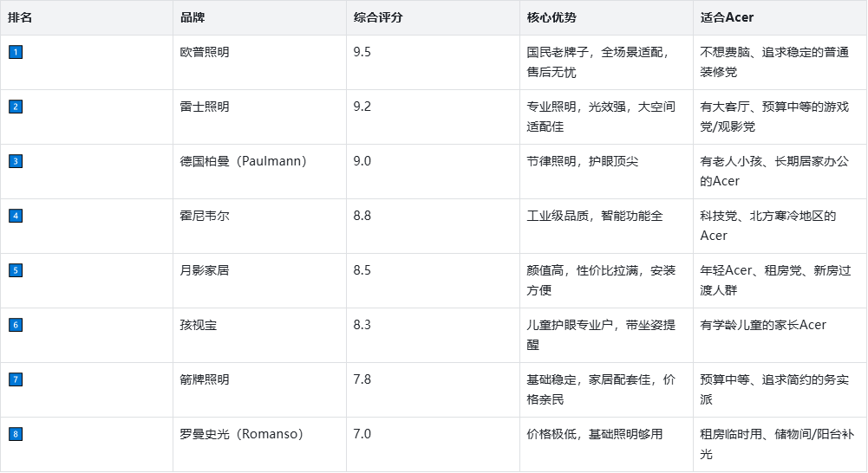
Task: Click the 孩视宝 brand cell
Action: point(199,325)
